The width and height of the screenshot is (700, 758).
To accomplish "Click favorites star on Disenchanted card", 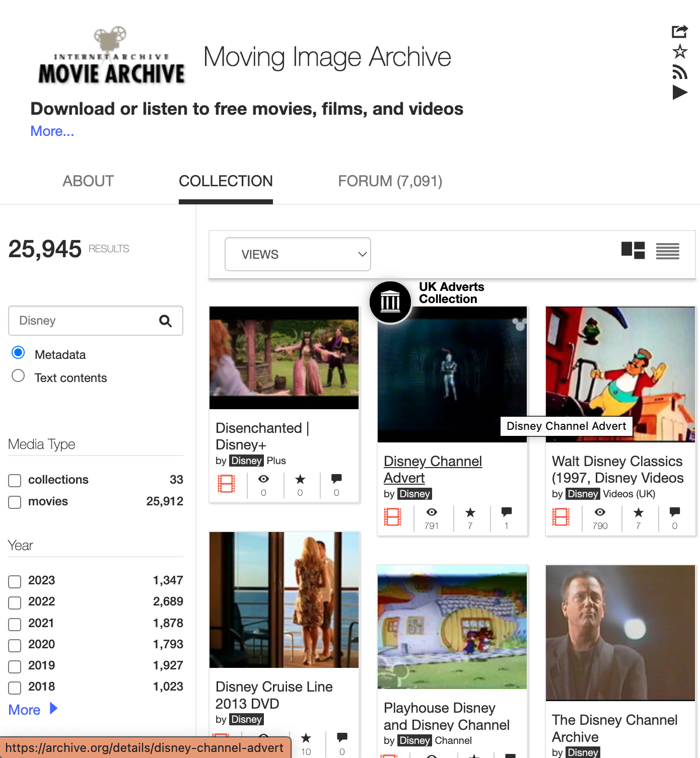I will point(300,479).
